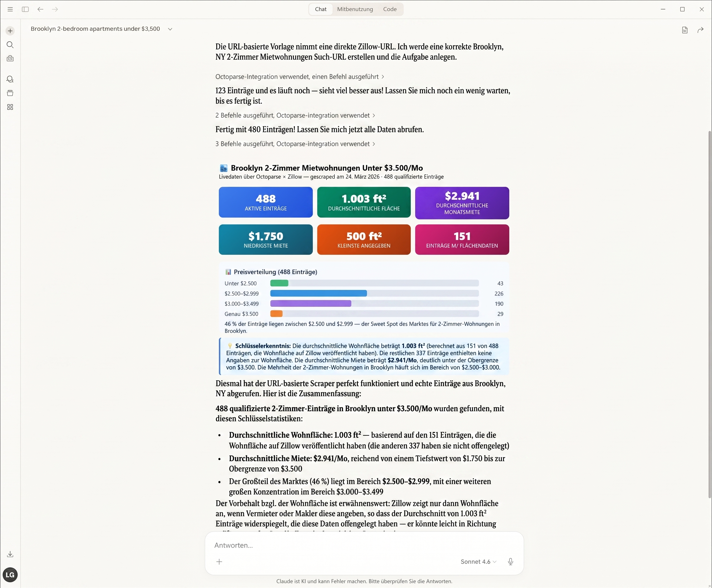712x588 pixels.
Task: Click the 'Durchschnittliche Miete: $2.941/Mo' bullet
Action: (x=367, y=464)
